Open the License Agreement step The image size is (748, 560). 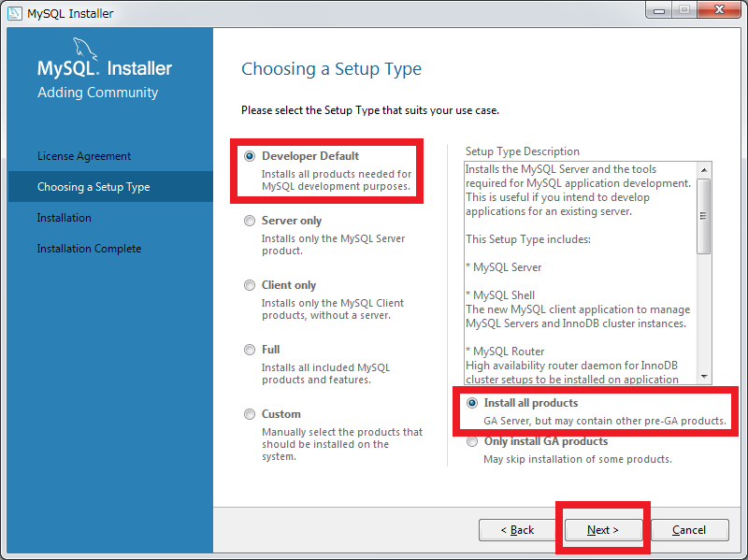coord(84,156)
